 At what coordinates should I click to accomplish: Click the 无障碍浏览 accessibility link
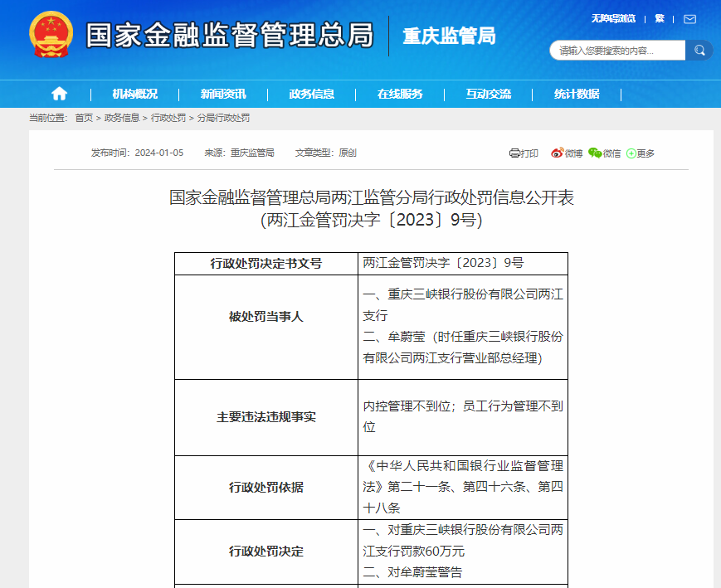[x=613, y=18]
